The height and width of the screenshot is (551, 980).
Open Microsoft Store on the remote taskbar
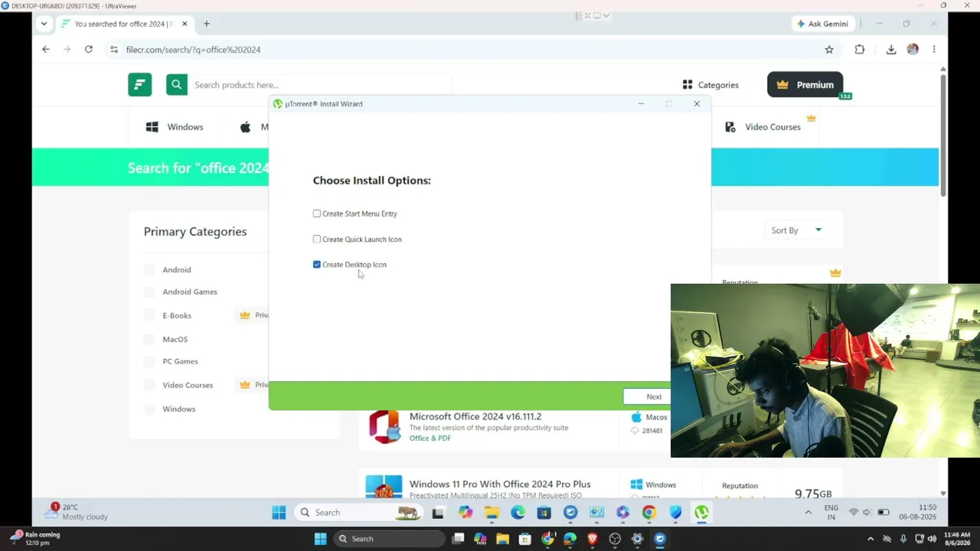544,513
